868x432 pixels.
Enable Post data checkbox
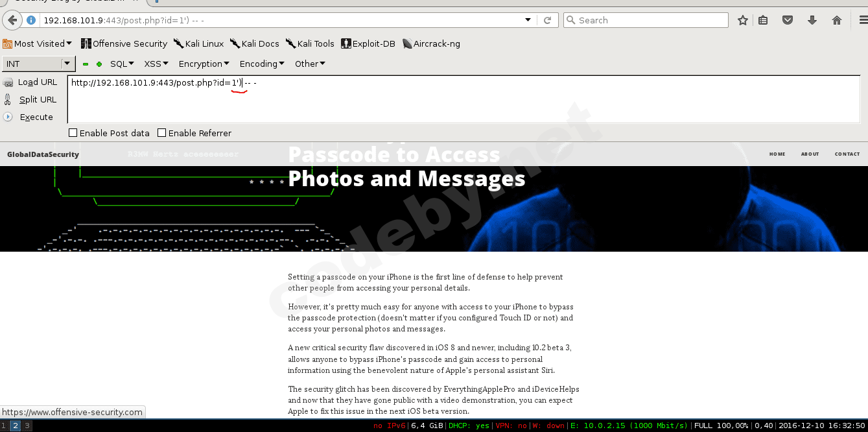pyautogui.click(x=73, y=133)
